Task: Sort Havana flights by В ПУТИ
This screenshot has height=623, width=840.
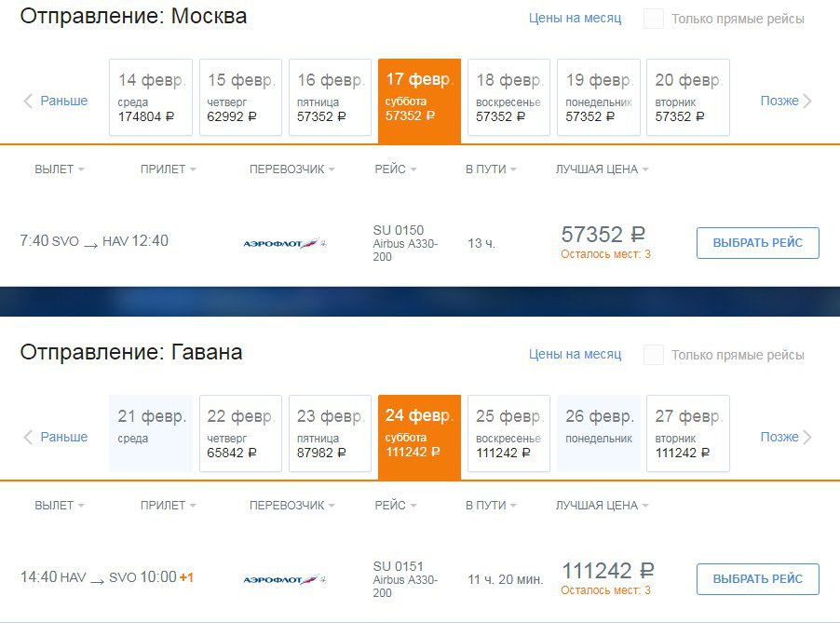Action: click(x=491, y=505)
